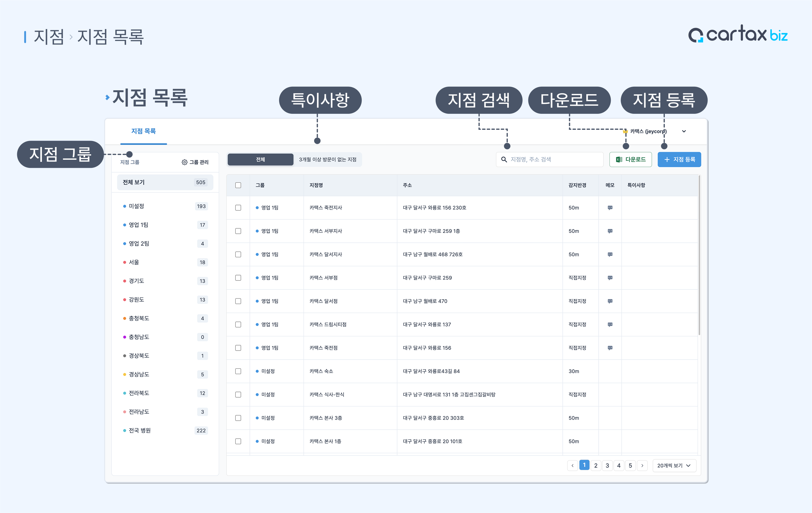This screenshot has width=812, height=513.
Task: Check the select-all header checkbox
Action: coord(238,185)
